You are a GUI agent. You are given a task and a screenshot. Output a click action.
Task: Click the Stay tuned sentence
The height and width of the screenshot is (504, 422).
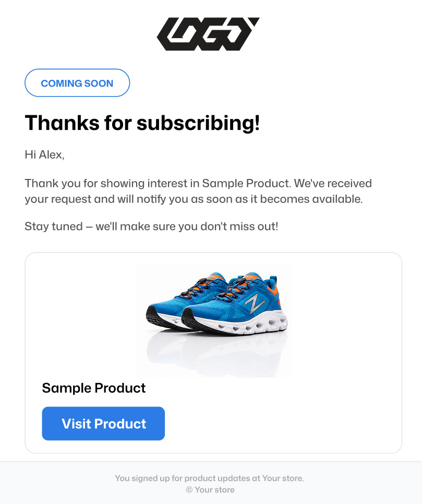point(151,226)
